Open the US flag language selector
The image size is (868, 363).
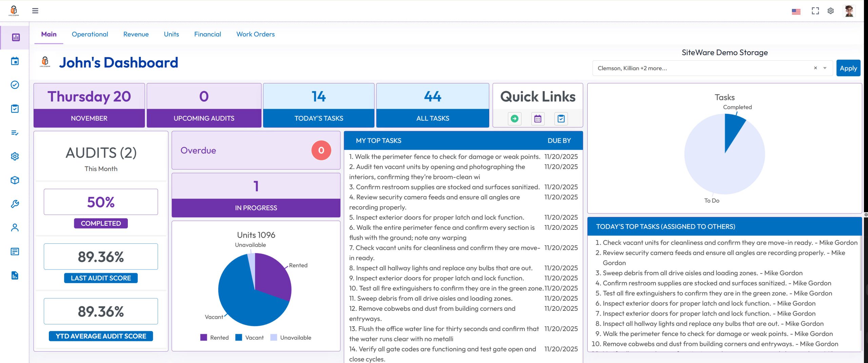pos(796,12)
